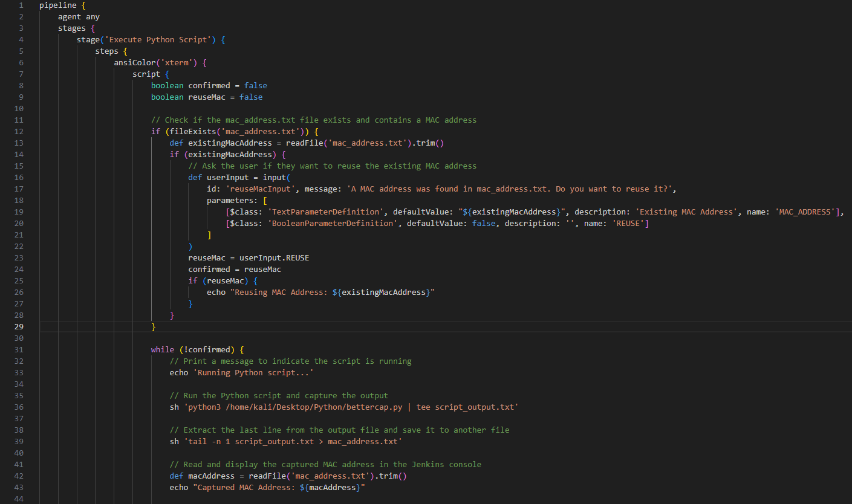Click the echo "Captured MAC Address" statement
This screenshot has width=852, height=504.
click(267, 488)
